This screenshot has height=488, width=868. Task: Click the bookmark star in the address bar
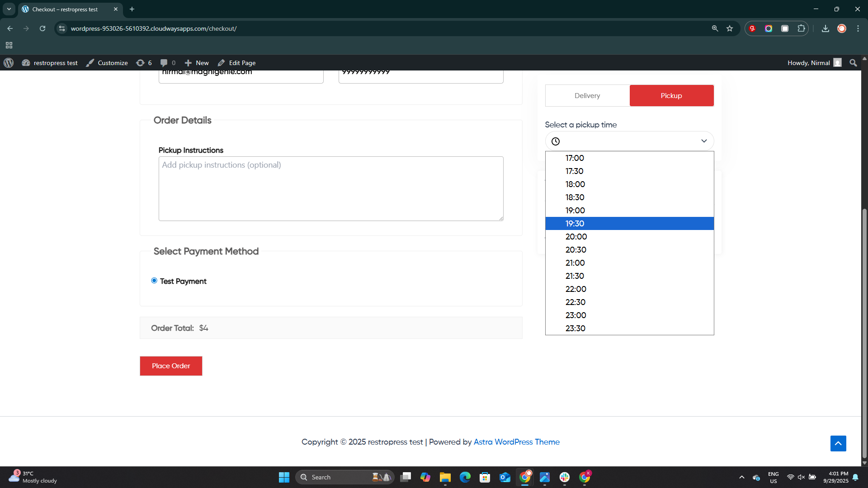[x=730, y=28]
